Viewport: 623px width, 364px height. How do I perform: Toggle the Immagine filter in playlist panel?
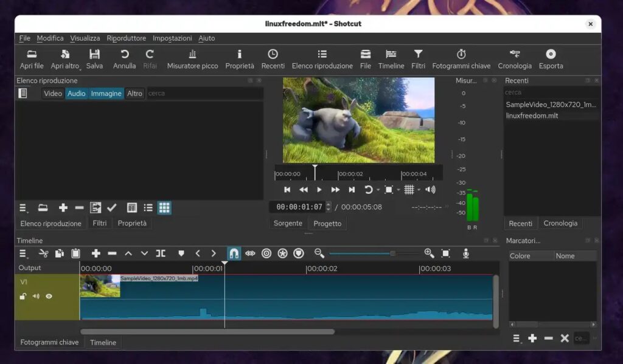point(106,94)
